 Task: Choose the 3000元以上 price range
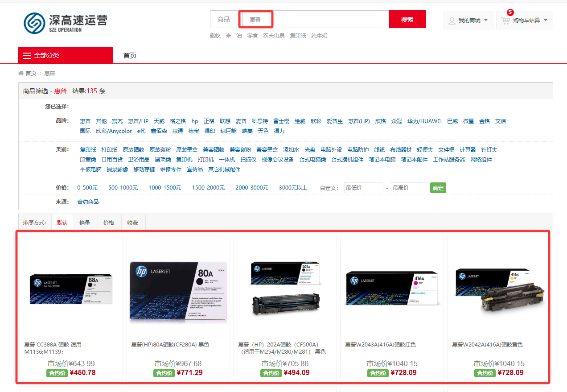point(293,188)
